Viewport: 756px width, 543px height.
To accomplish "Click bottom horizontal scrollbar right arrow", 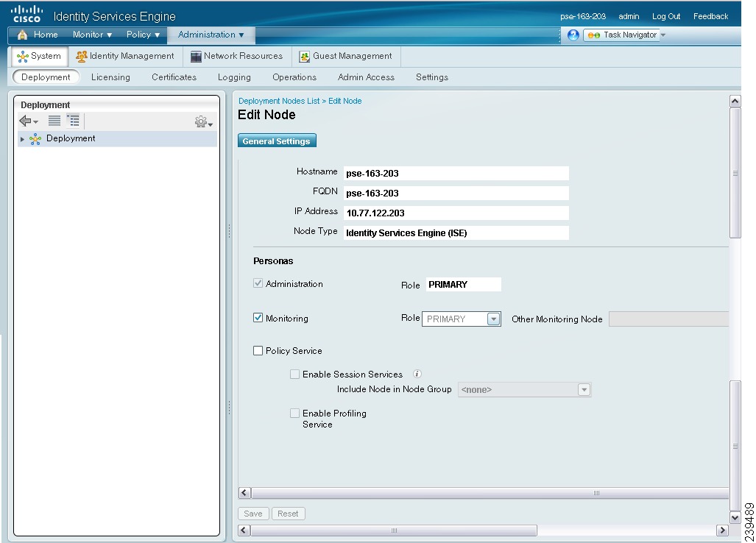I will point(721,530).
